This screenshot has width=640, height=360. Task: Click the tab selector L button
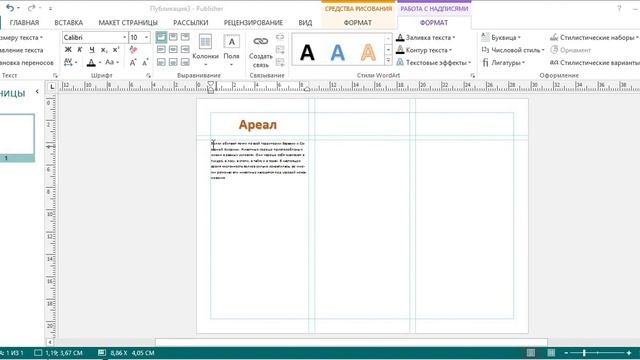click(51, 87)
